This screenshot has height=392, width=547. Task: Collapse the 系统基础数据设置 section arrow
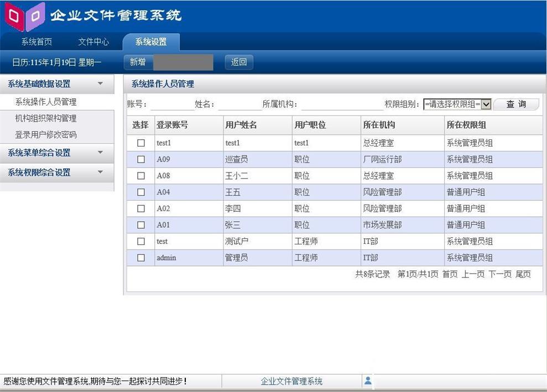(100, 84)
